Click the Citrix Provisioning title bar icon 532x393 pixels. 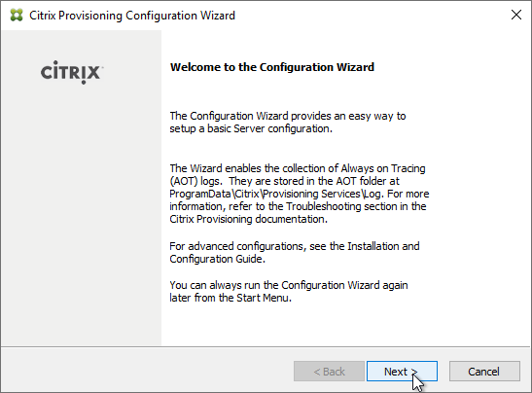coord(17,16)
